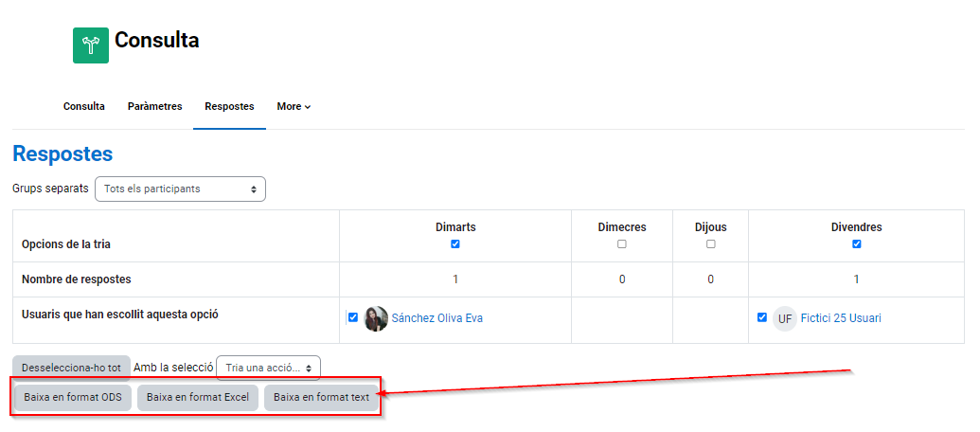Screen dimensions: 980x432
Task: Toggle the Dimarts option checkbox
Action: click(455, 244)
